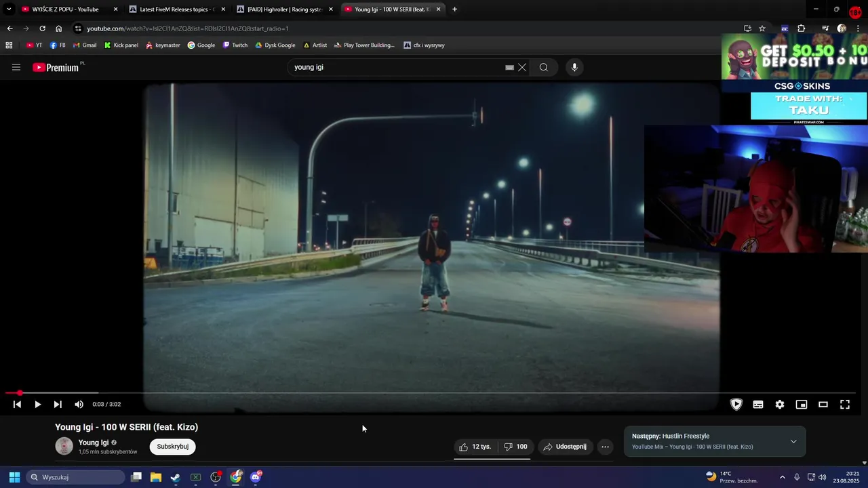The height and width of the screenshot is (488, 868).
Task: Select the Young Igi 100 W SERII tab
Action: pos(392,9)
